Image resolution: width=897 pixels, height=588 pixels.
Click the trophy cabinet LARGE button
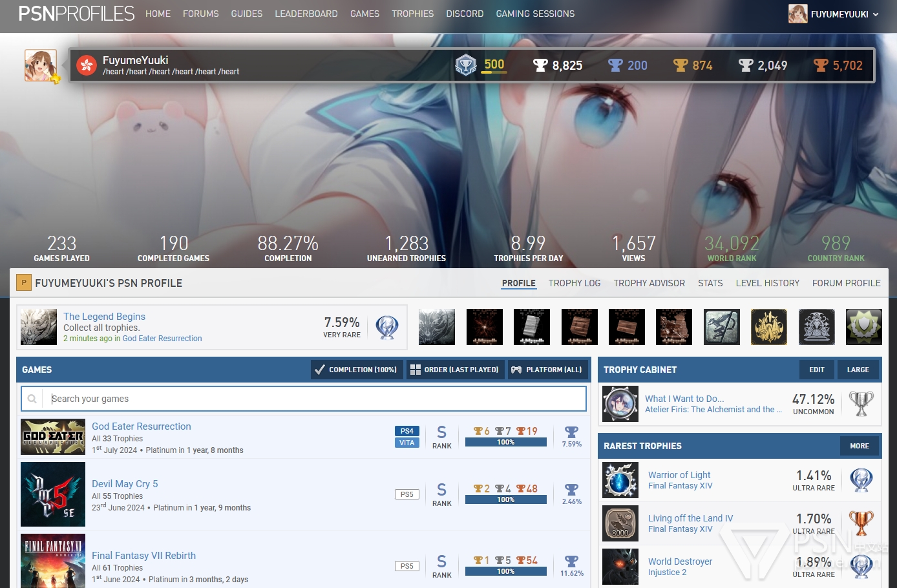click(858, 370)
